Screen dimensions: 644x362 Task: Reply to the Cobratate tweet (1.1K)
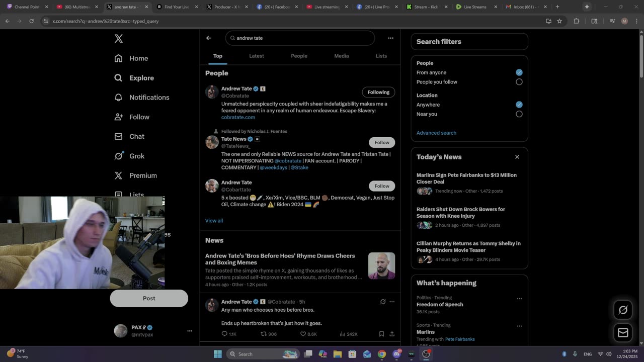(x=229, y=334)
